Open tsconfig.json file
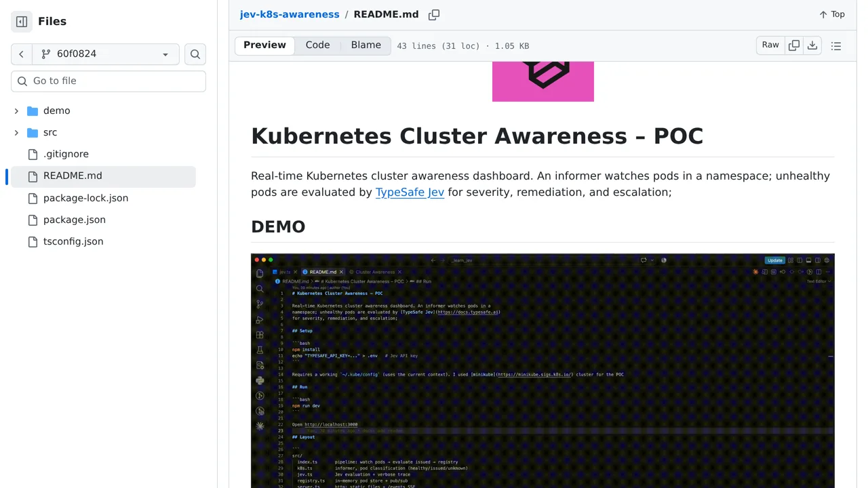868x488 pixels. (73, 241)
